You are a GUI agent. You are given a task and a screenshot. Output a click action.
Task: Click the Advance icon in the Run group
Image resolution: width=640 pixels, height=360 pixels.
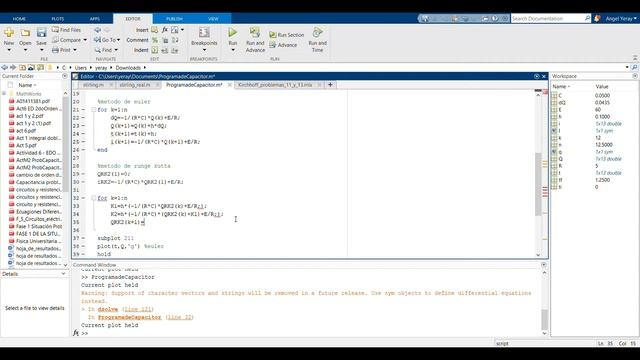click(273, 45)
